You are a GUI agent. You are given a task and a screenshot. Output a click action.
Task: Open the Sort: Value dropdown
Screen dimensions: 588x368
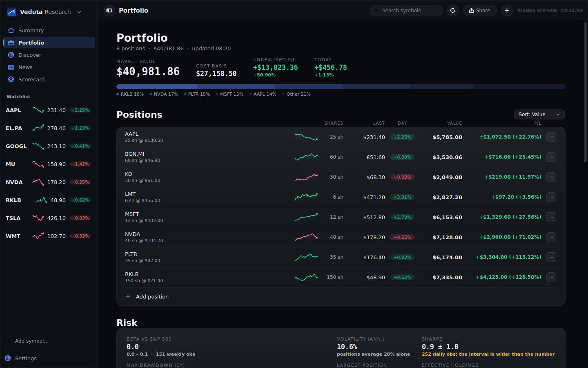(x=539, y=114)
